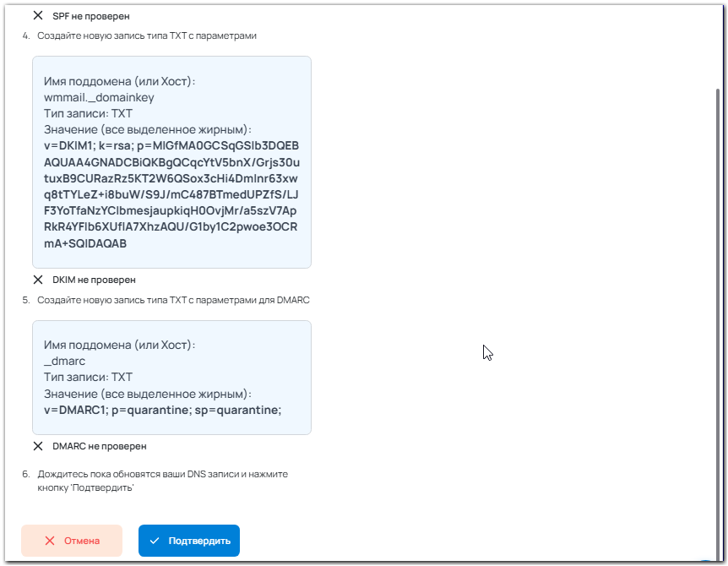Viewport: 728px width, 566px height.
Task: Click step 4 TXT record instruction text
Action: pos(147,35)
